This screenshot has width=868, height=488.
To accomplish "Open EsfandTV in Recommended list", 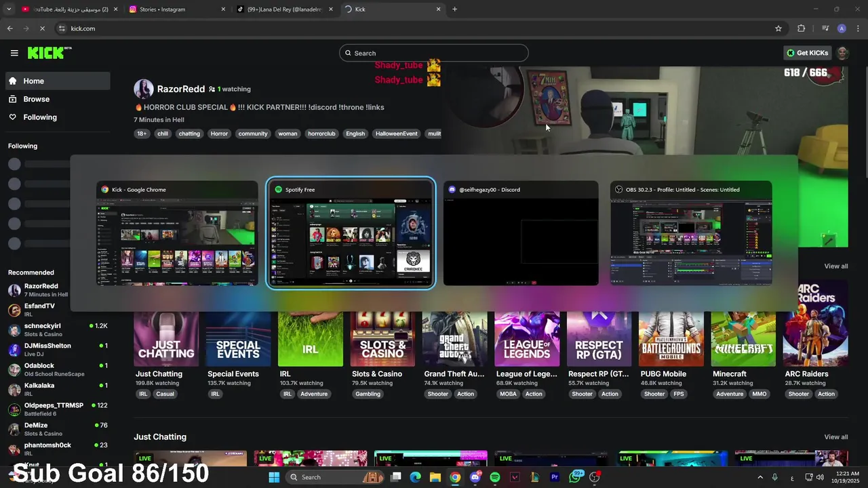I will tap(57, 310).
